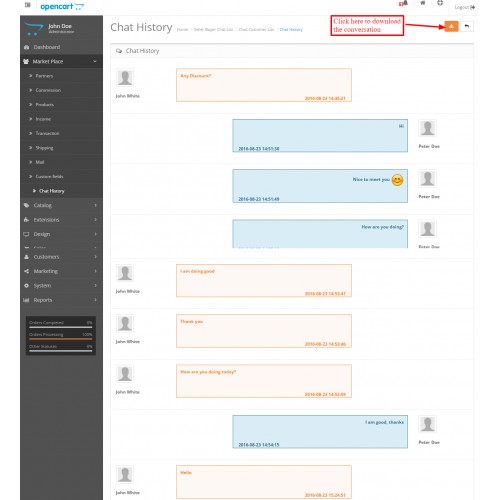Expand the Catalog menu
Image resolution: width=500 pixels, height=500 pixels.
point(61,205)
